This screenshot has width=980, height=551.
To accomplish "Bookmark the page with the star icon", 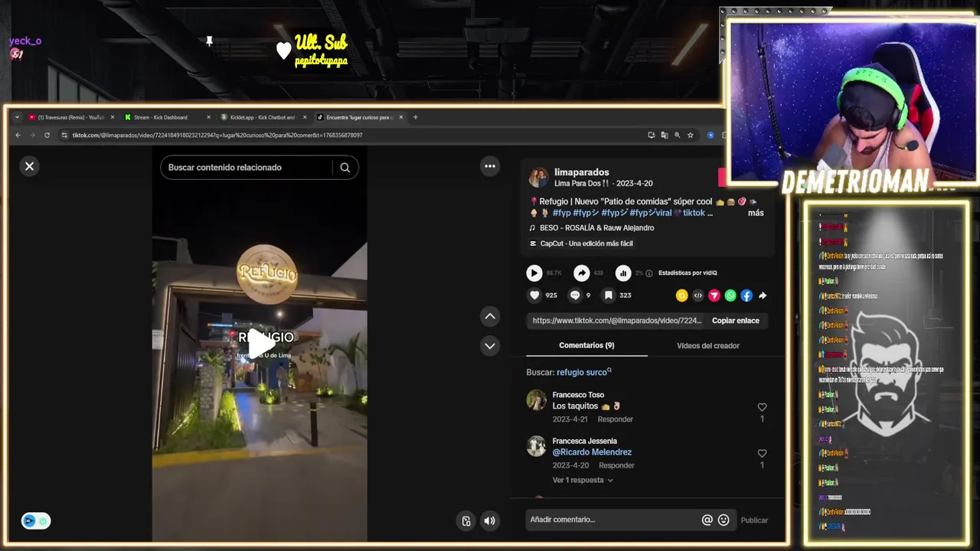I will (690, 135).
